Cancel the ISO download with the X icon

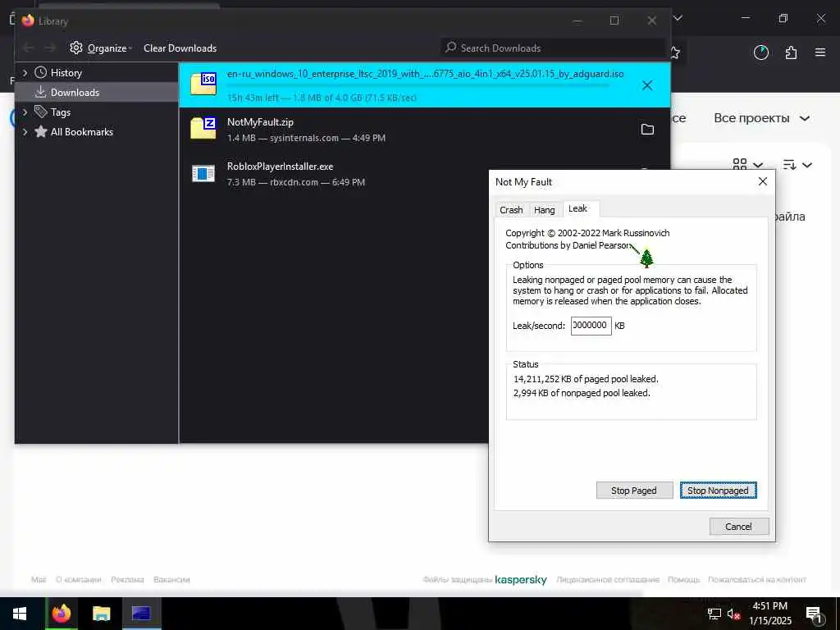click(x=647, y=85)
